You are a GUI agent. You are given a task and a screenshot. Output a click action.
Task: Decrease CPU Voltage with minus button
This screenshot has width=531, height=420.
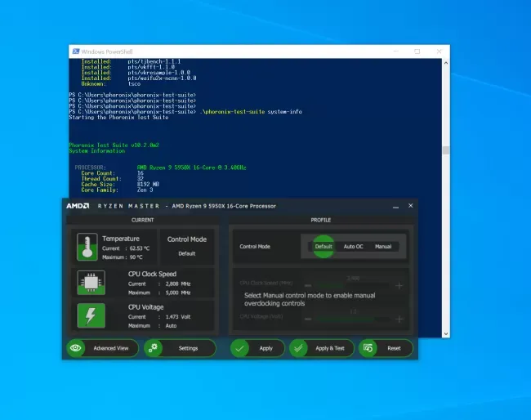pyautogui.click(x=308, y=319)
